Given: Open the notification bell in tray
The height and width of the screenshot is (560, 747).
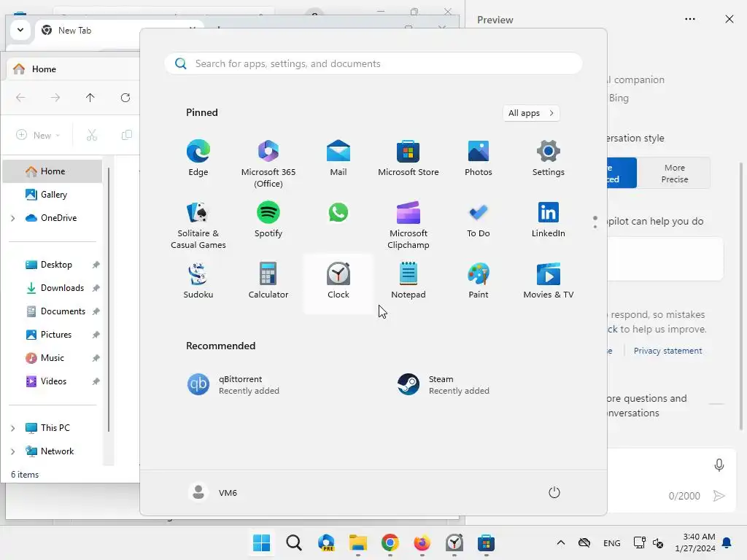Looking at the screenshot, I should point(727,542).
